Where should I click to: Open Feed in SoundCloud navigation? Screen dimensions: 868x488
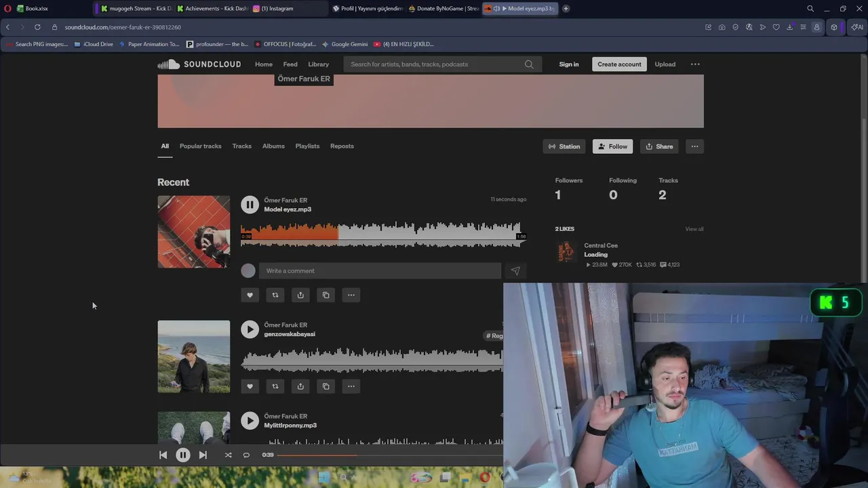[x=290, y=64]
